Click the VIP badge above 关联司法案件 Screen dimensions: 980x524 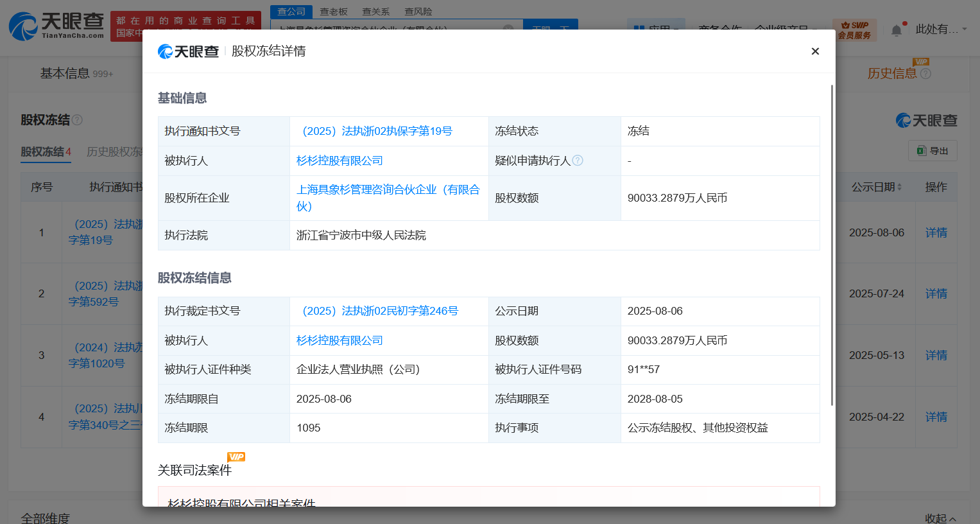click(x=236, y=457)
